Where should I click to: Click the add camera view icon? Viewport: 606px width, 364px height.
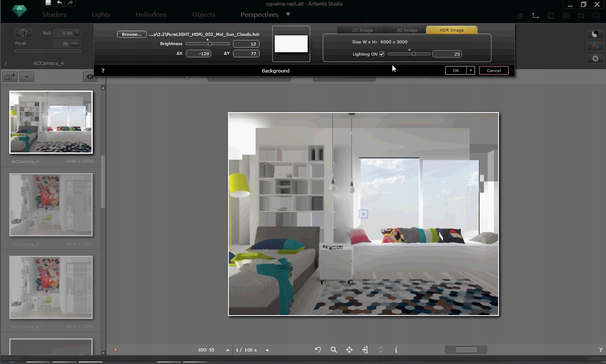coord(10,77)
